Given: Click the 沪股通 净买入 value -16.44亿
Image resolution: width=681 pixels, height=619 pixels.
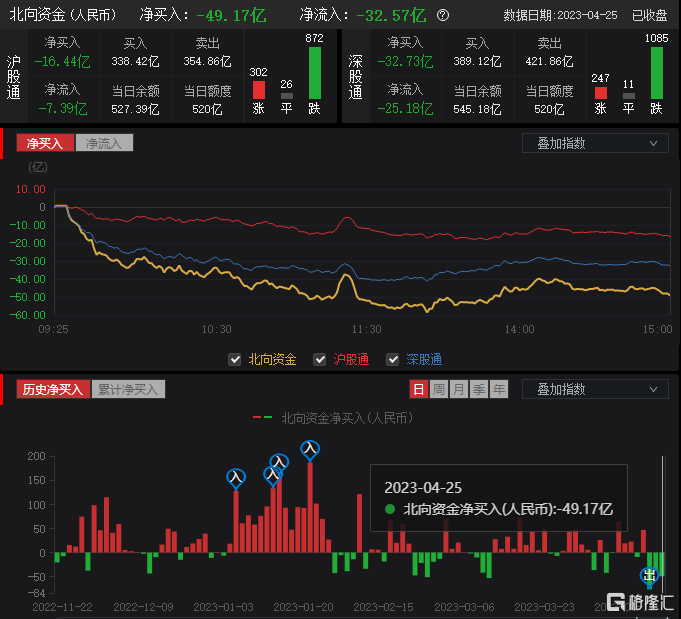Looking at the screenshot, I should tap(63, 62).
